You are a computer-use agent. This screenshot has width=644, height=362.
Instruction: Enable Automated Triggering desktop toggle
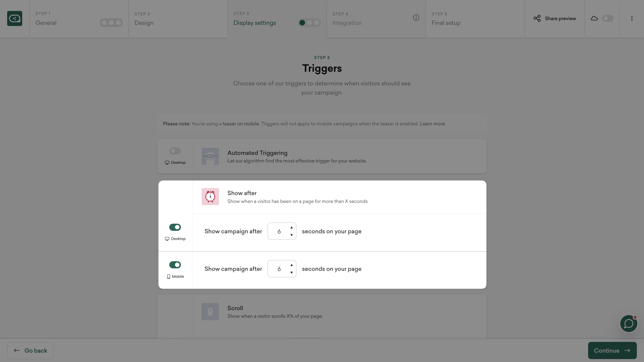coord(175,151)
